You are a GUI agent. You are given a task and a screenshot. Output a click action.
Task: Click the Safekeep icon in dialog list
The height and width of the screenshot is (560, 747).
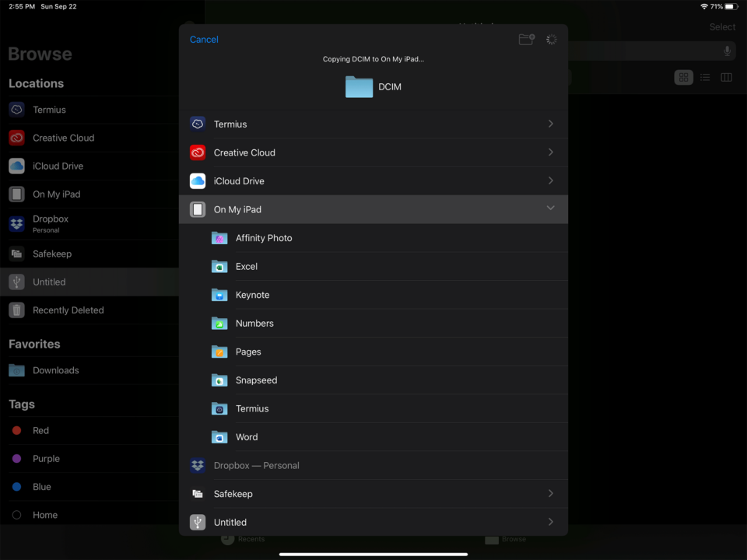tap(198, 494)
